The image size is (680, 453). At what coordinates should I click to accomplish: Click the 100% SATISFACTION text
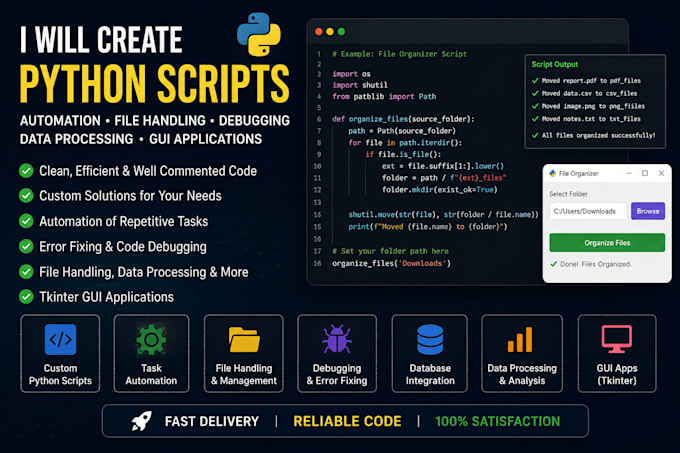point(498,421)
